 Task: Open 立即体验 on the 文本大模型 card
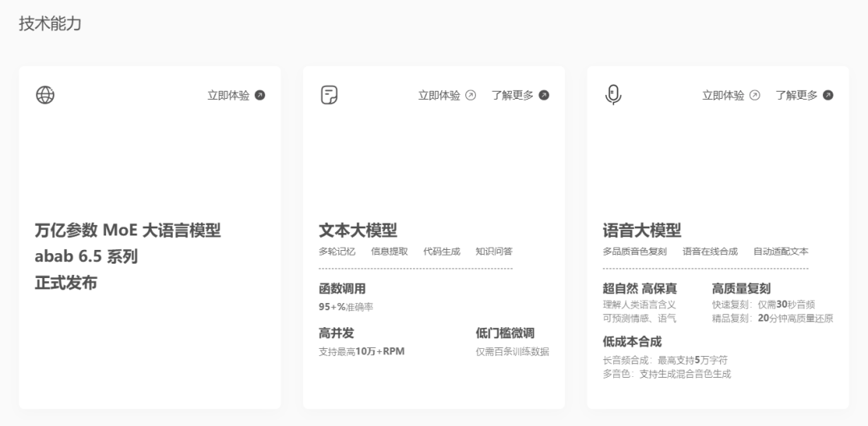pos(439,96)
